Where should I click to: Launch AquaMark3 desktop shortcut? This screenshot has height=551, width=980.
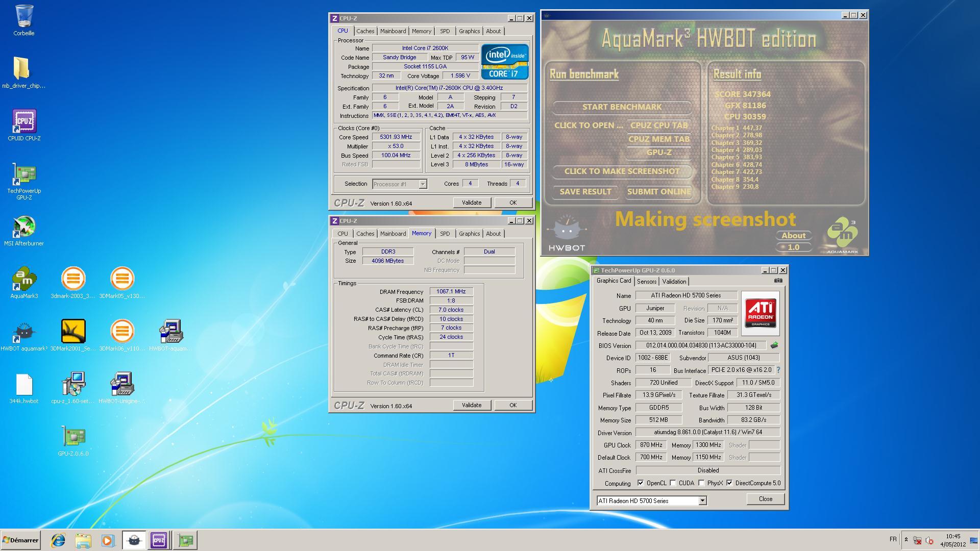(x=24, y=282)
